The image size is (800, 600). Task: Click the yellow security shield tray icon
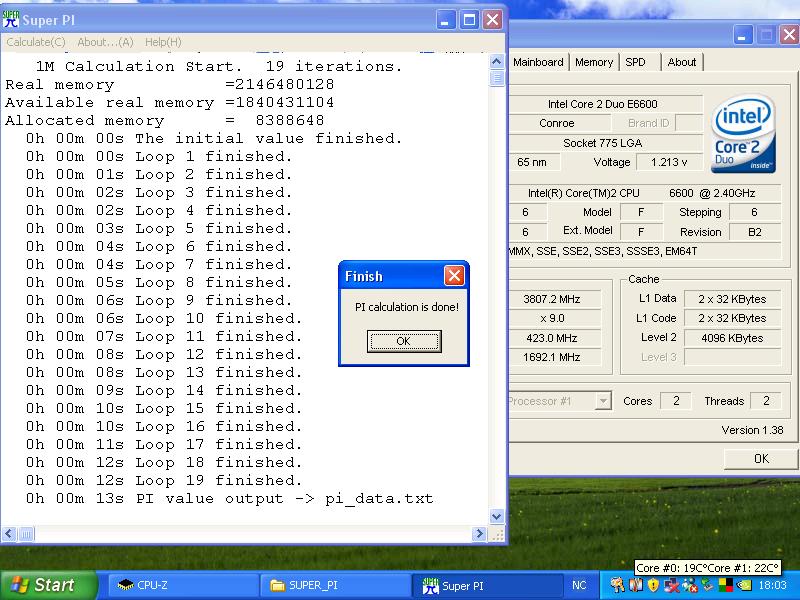click(653, 585)
